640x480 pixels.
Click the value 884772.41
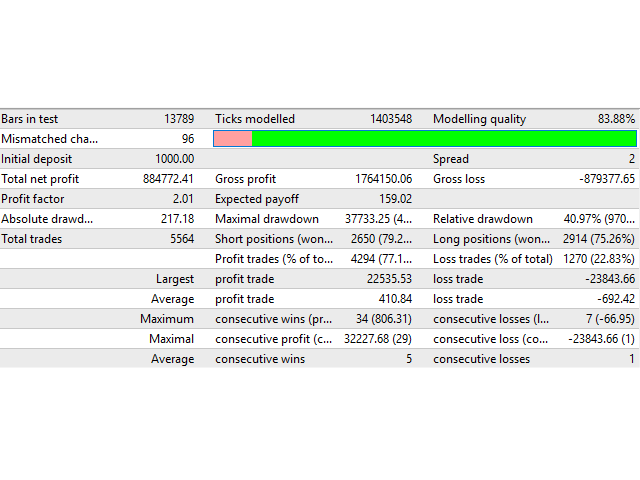[168, 179]
